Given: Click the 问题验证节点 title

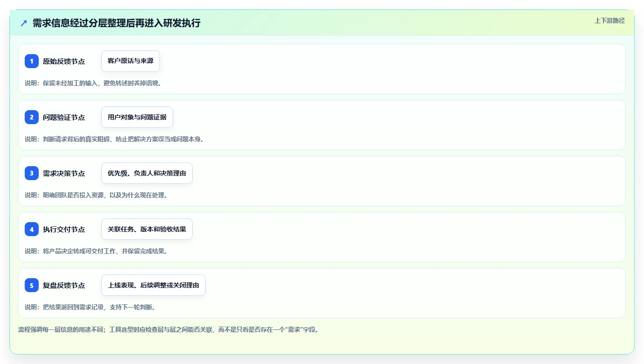Looking at the screenshot, I should [64, 117].
